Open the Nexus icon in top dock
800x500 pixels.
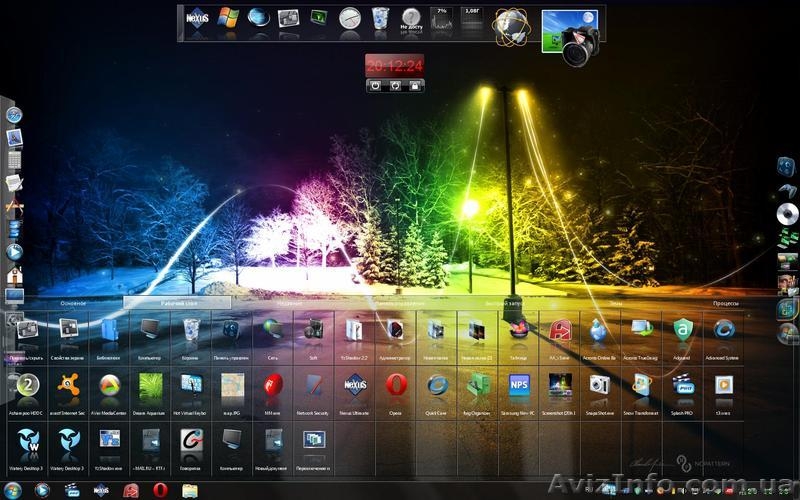click(197, 19)
